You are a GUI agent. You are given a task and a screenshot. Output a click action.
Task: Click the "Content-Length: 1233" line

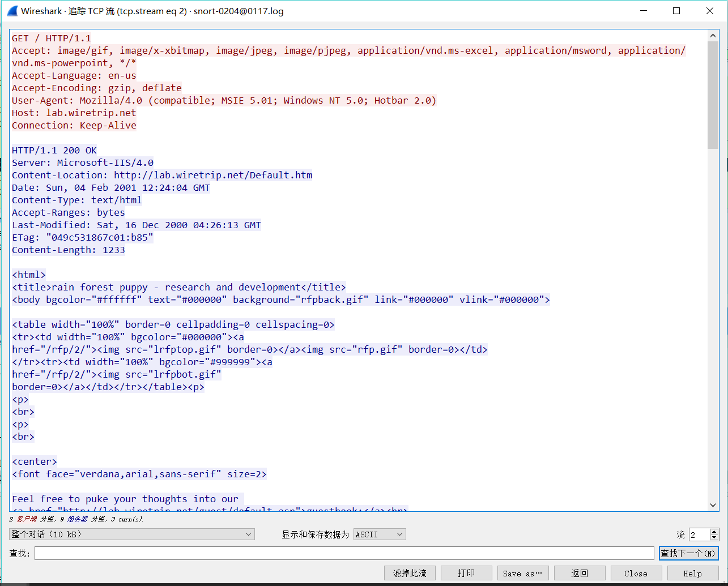coord(69,250)
